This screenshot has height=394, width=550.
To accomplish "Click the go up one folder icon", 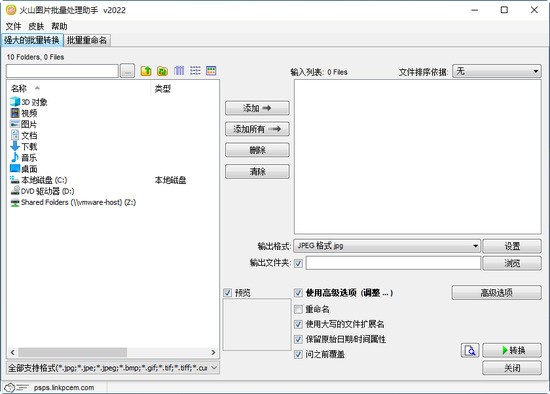I will tap(146, 71).
